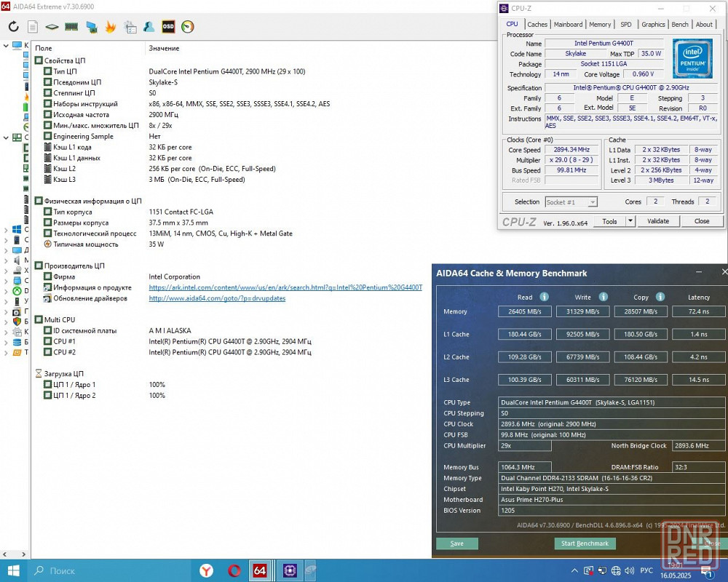Open the Tools dropdown arrow in CPU-Z

(x=630, y=221)
